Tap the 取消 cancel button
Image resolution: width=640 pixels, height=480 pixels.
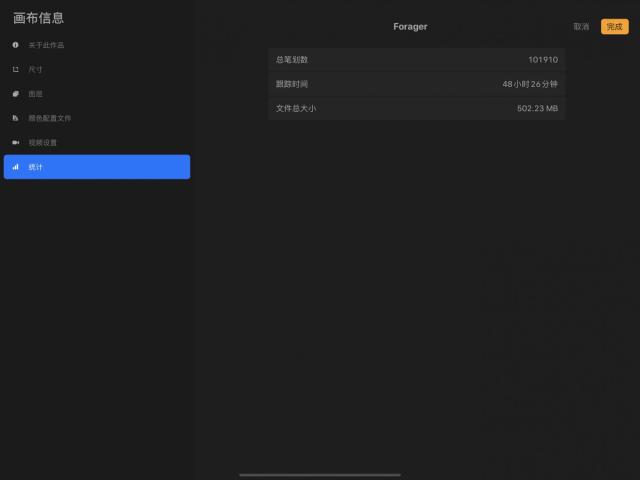pos(581,27)
